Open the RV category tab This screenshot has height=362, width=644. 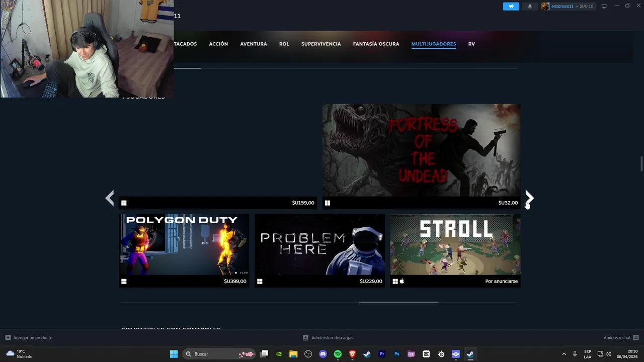tap(471, 44)
